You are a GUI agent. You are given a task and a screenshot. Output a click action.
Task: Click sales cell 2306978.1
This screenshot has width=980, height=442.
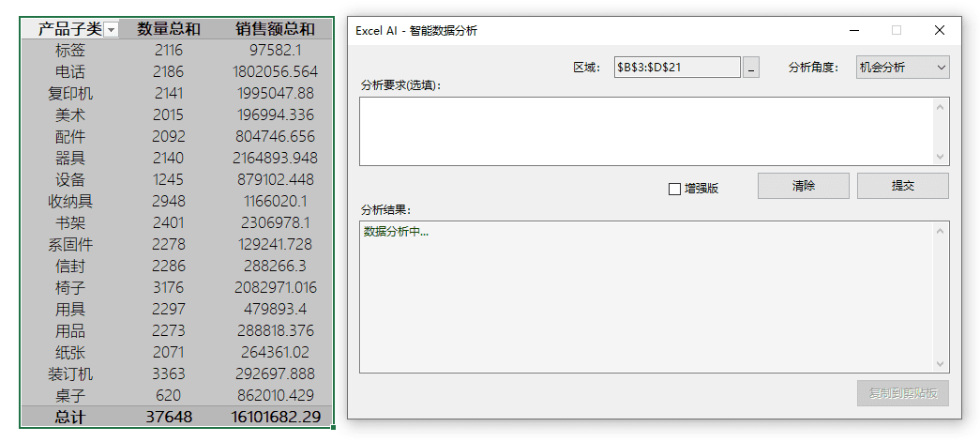pyautogui.click(x=276, y=222)
